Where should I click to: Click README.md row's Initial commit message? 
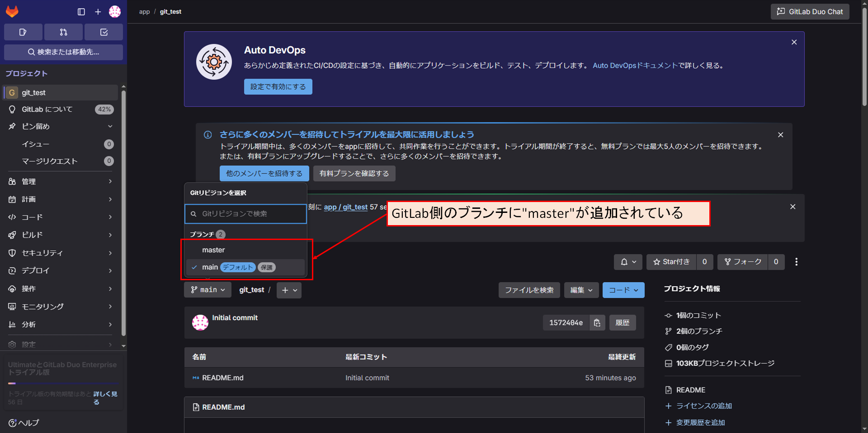tap(367, 378)
